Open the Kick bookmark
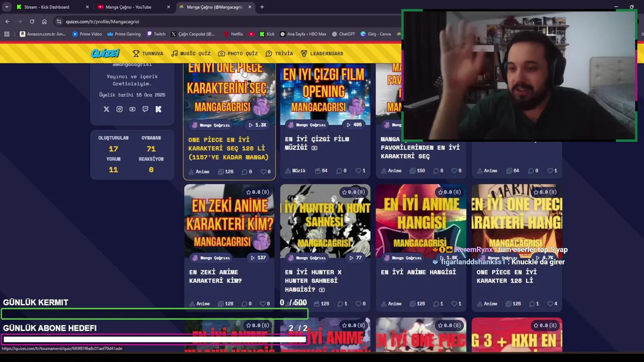Viewport: 644px width, 362px height. (x=267, y=34)
